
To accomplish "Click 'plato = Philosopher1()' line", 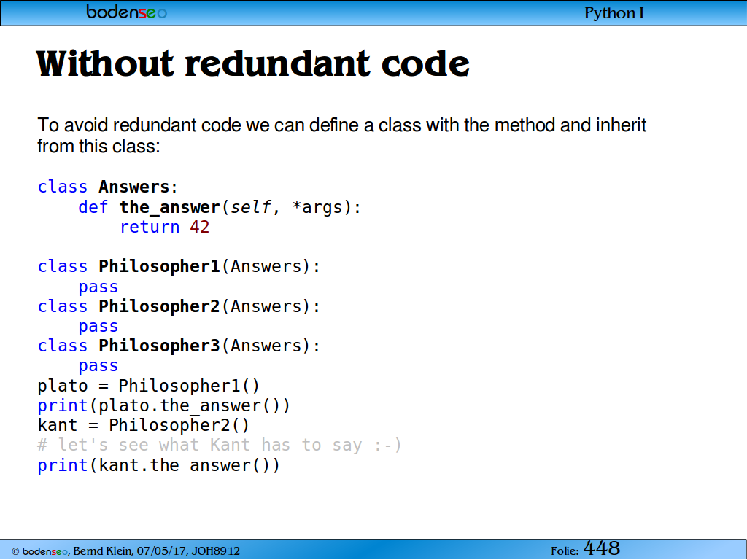I will (149, 386).
